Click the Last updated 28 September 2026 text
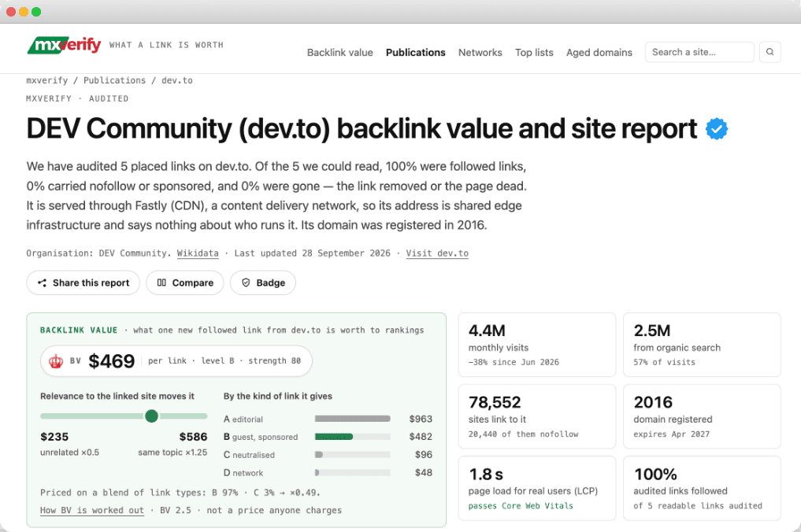 (312, 253)
